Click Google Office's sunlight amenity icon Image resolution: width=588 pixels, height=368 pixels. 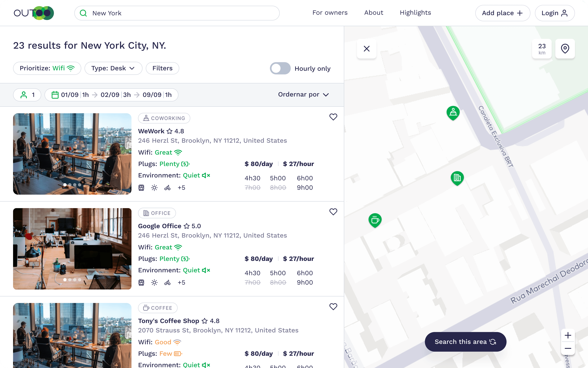point(154,283)
